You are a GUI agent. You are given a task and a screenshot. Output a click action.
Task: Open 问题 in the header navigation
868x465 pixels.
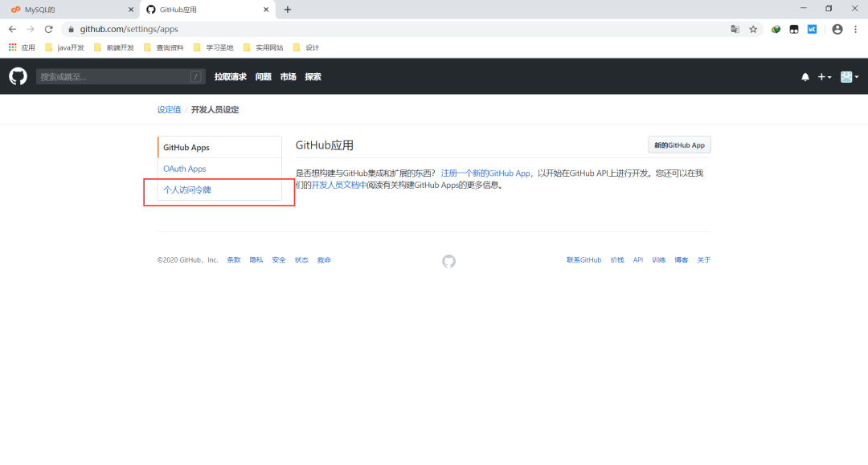coord(263,77)
